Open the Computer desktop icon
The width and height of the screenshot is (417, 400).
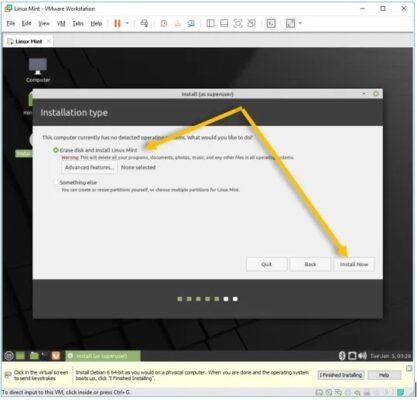pyautogui.click(x=38, y=70)
